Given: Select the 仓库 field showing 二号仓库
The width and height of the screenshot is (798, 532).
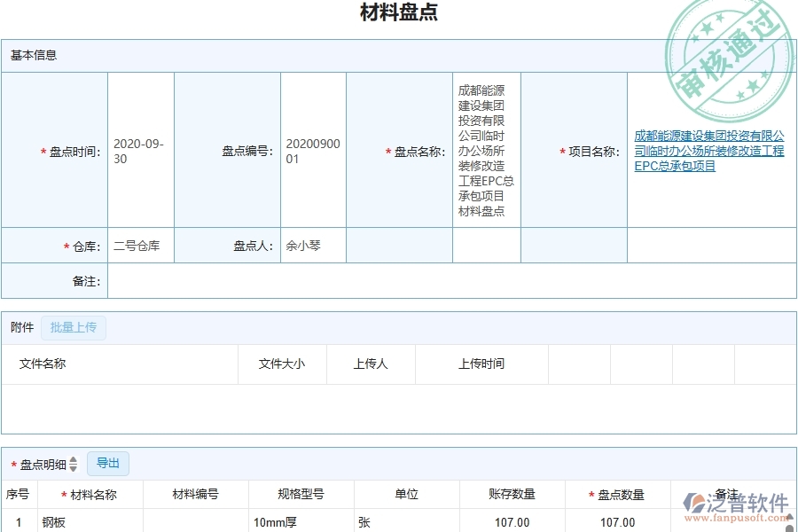Looking at the screenshot, I should [x=139, y=246].
